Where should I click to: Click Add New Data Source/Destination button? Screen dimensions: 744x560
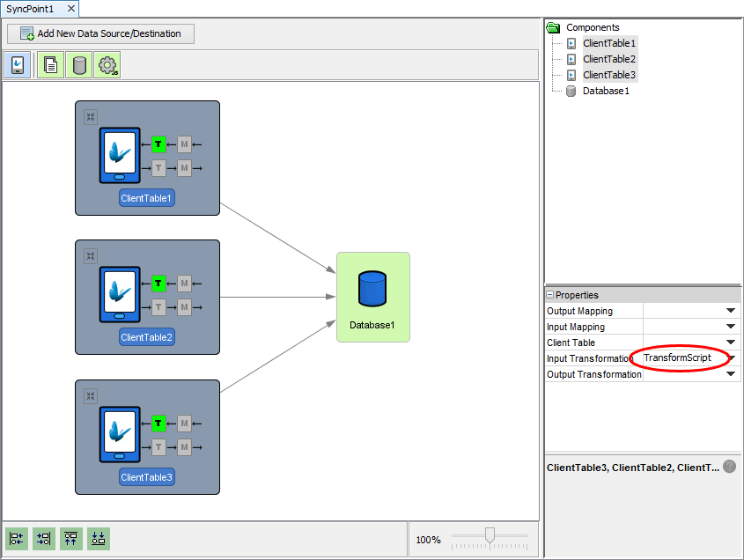coord(100,33)
